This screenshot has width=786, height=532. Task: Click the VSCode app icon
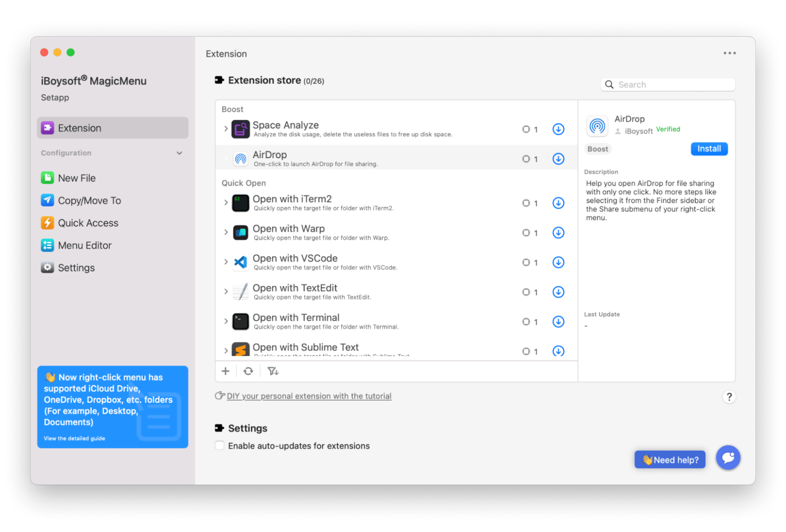(240, 262)
